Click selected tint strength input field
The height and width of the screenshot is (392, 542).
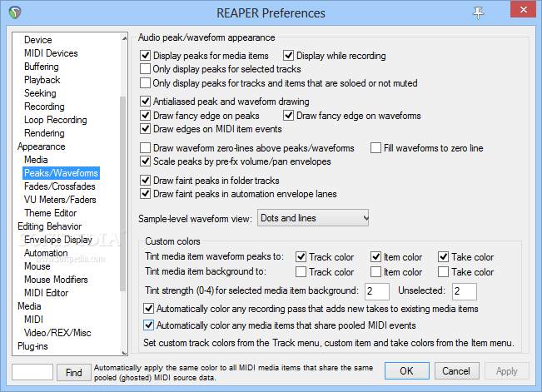(x=377, y=291)
